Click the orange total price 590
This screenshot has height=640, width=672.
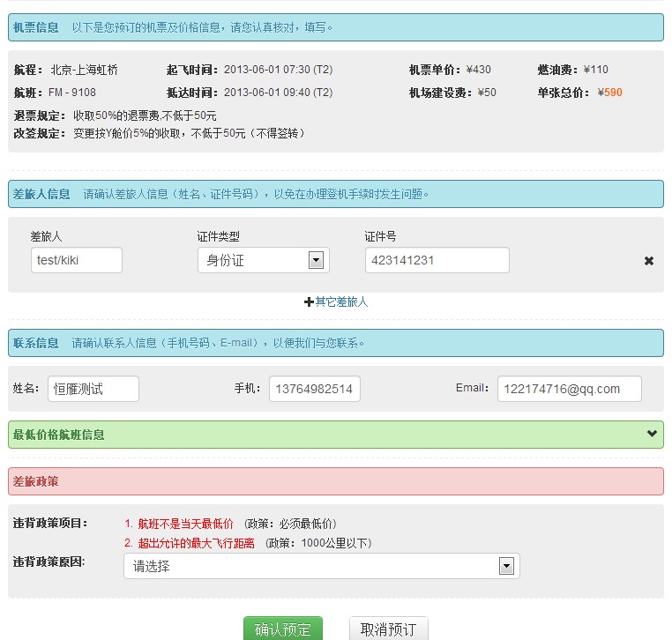pyautogui.click(x=613, y=93)
